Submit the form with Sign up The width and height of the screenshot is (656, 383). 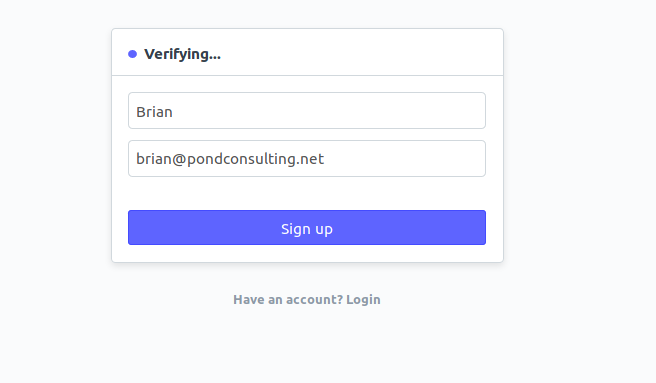pyautogui.click(x=307, y=227)
